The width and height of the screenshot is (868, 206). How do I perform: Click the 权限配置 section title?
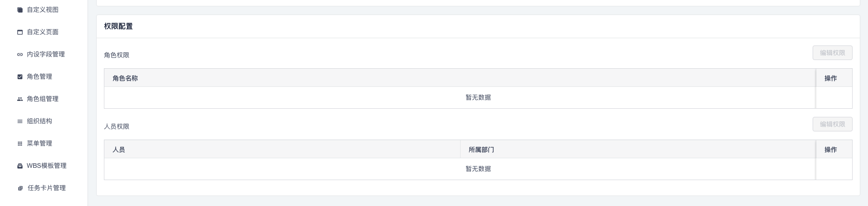coord(118,26)
